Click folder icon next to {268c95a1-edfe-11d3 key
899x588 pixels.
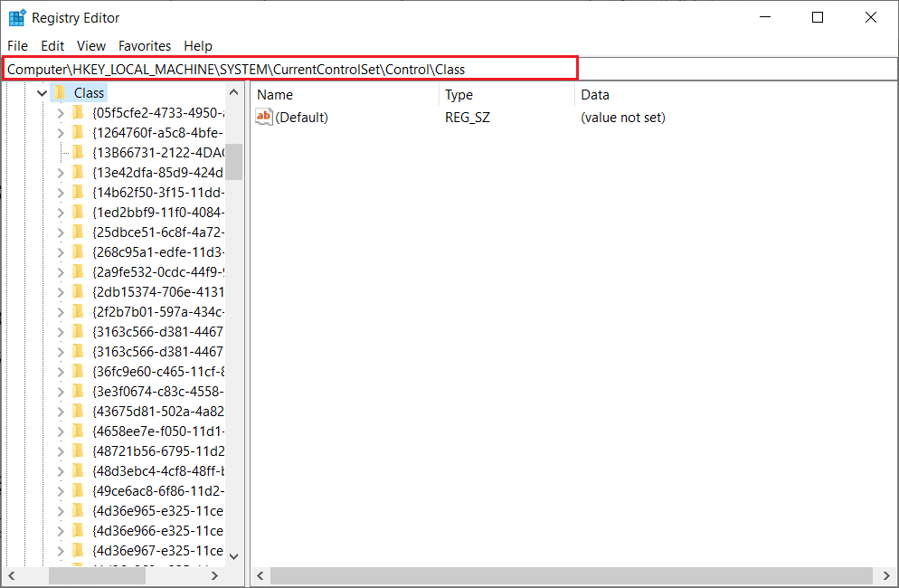point(79,251)
